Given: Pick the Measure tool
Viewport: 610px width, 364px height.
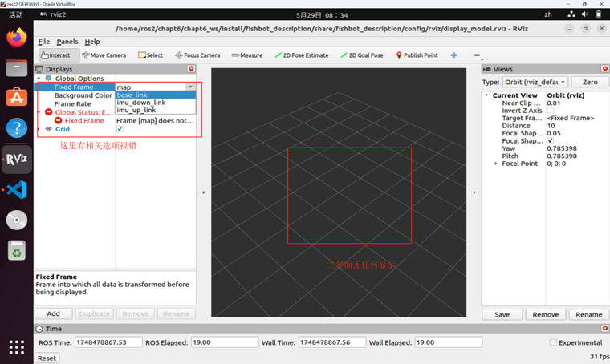Looking at the screenshot, I should (246, 55).
